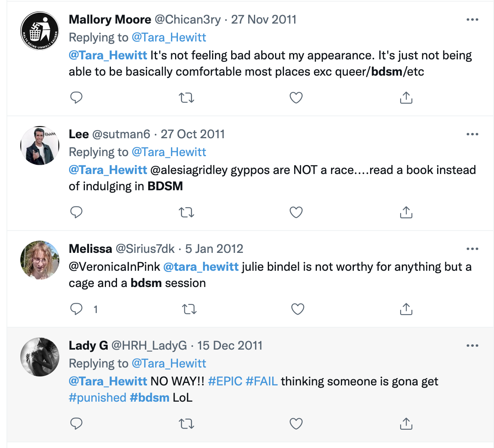The image size is (494, 448).
Task: Like Melissa's tweet
Action: (x=297, y=309)
